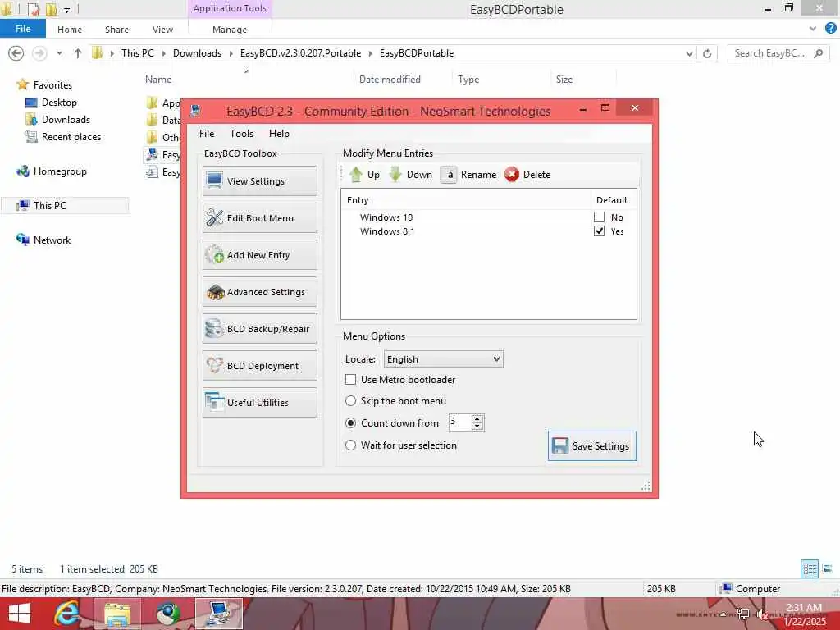Screen dimensions: 840x630
Task: Go up one folder level
Action: pyautogui.click(x=78, y=53)
